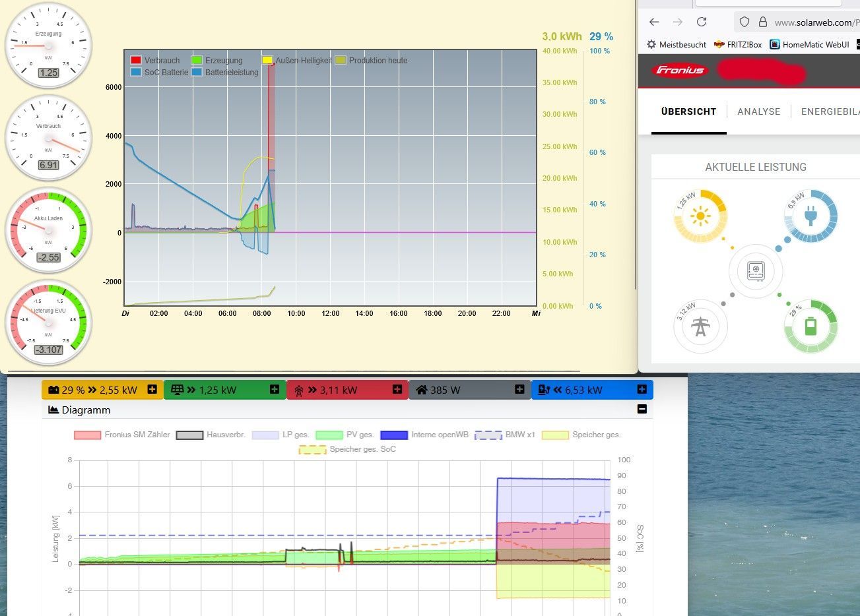This screenshot has height=616, width=860.
Task: Click the Erzeugung gauge
Action: tap(48, 46)
